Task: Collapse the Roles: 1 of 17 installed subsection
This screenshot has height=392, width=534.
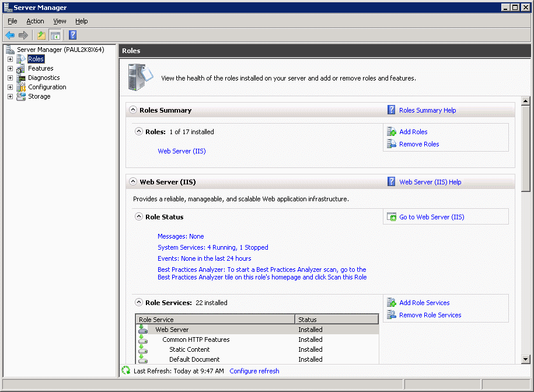Action: point(139,131)
